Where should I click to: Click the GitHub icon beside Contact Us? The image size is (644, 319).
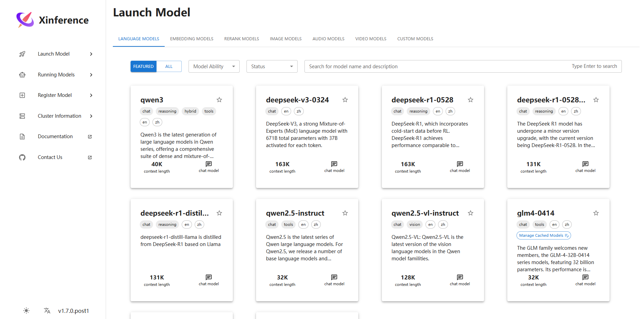coord(22,157)
